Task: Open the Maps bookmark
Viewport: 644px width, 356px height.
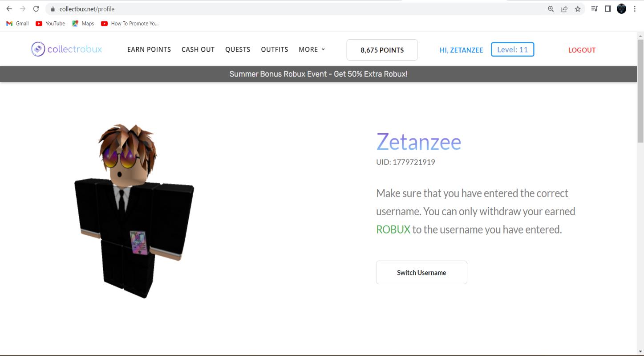Action: (x=83, y=24)
